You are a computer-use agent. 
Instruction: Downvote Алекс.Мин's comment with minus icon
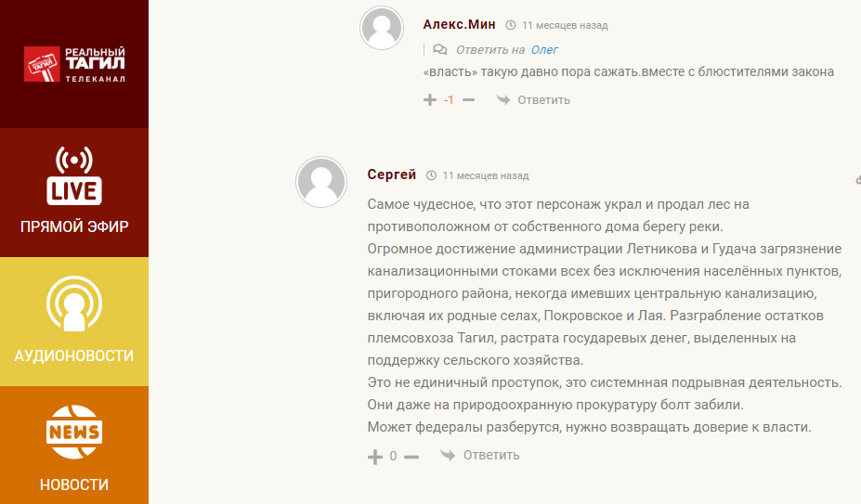[x=468, y=100]
